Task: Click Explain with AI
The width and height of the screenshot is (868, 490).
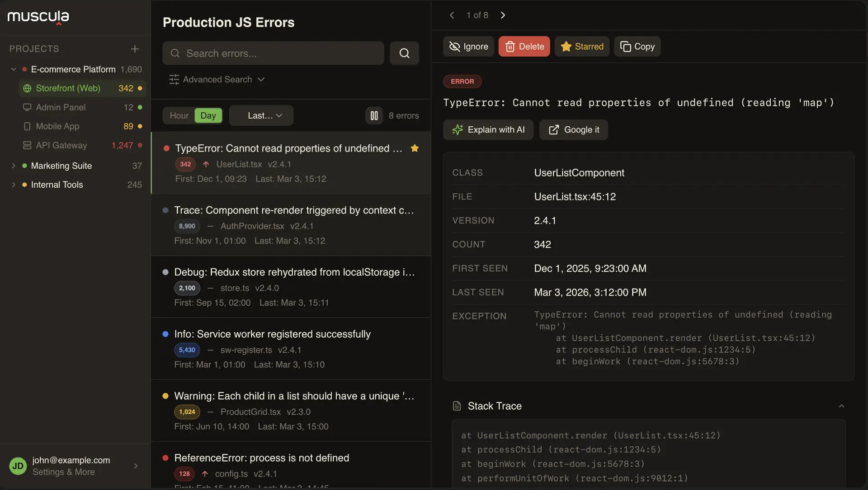Action: 488,130
